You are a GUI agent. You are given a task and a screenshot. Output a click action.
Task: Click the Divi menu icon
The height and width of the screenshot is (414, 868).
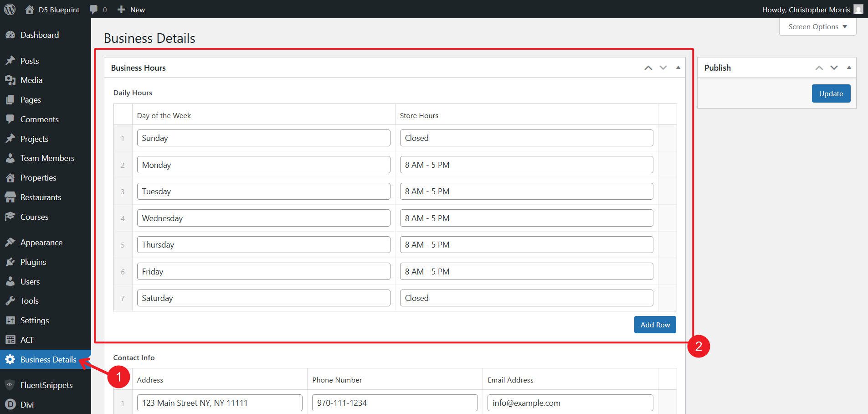10,404
